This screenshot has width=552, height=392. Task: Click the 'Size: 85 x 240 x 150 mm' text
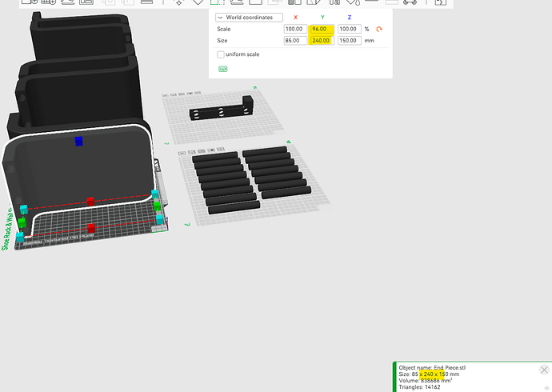429,374
